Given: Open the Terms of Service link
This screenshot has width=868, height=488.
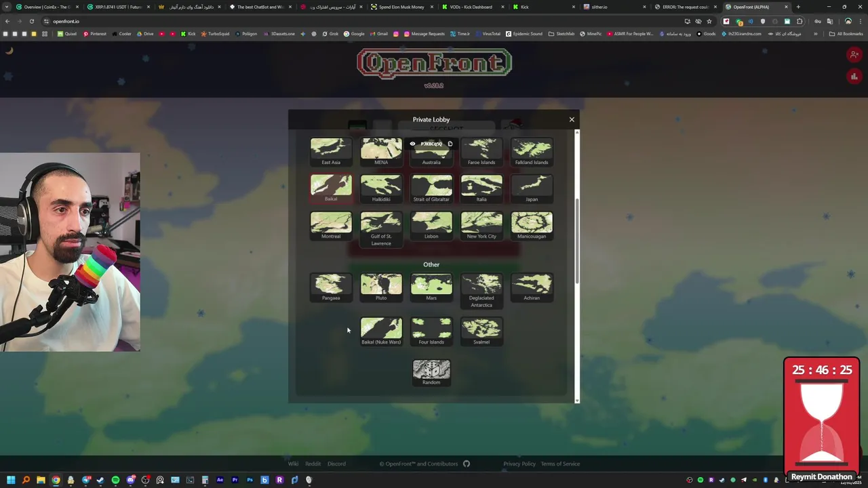Looking at the screenshot, I should pyautogui.click(x=560, y=464).
